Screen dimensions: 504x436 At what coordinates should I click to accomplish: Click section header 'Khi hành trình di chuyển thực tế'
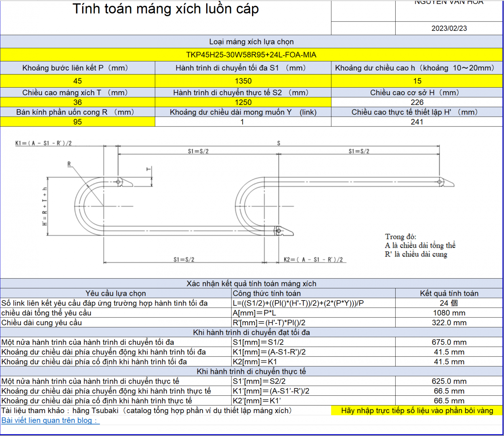point(251,371)
